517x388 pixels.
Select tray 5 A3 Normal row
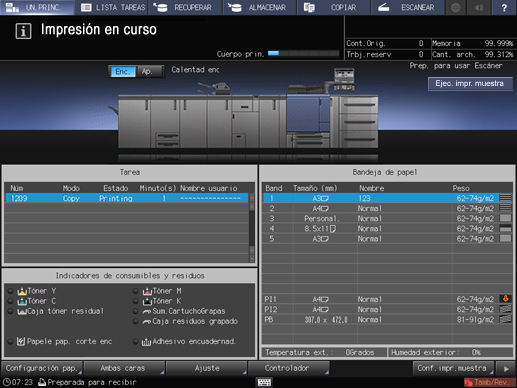388,239
